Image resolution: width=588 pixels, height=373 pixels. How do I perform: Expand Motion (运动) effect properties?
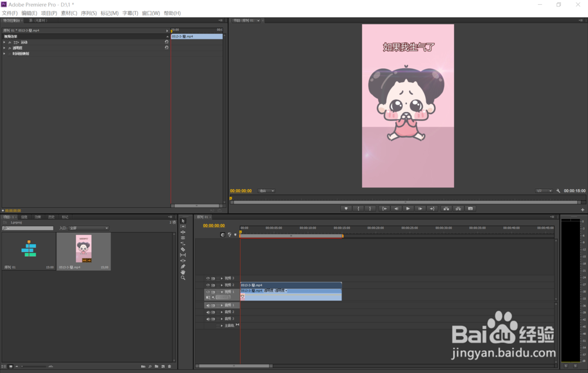tap(5, 42)
